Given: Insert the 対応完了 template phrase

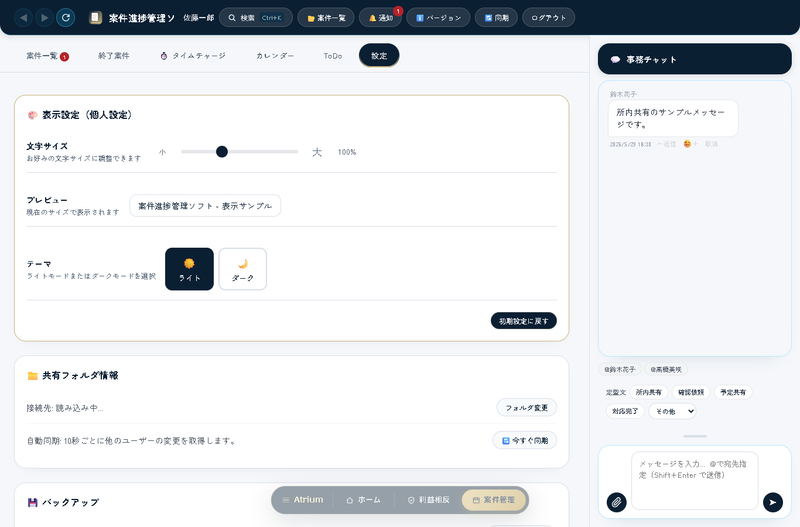Looking at the screenshot, I should 625,411.
